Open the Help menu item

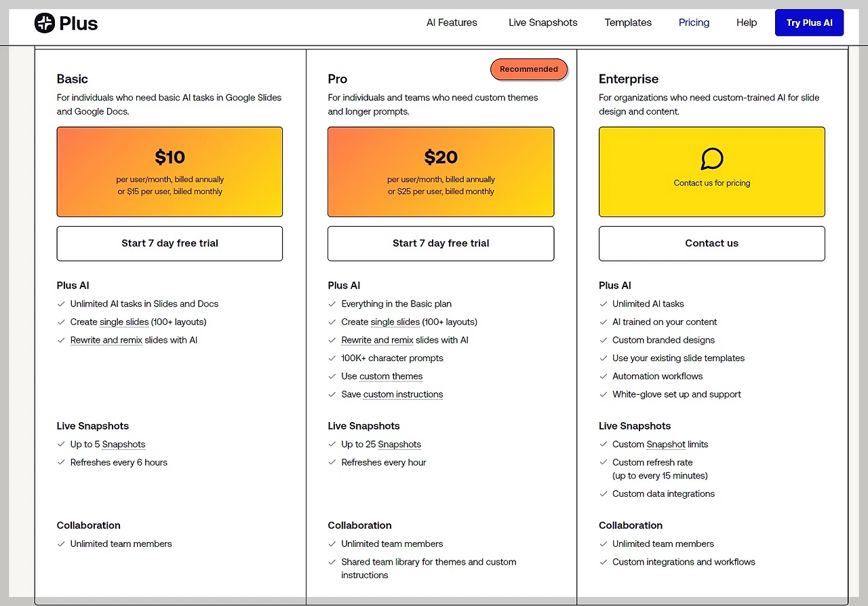tap(746, 22)
